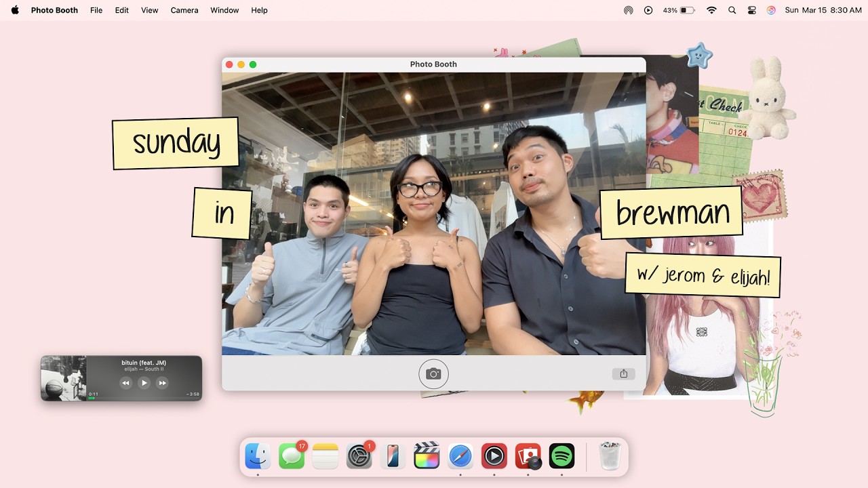The image size is (868, 488).
Task: Open the red play-button app in Dock
Action: [x=494, y=456]
